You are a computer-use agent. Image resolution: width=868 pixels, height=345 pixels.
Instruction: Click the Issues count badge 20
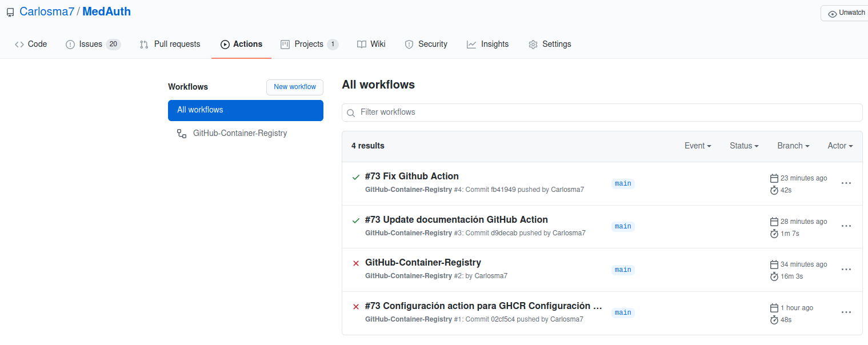113,44
